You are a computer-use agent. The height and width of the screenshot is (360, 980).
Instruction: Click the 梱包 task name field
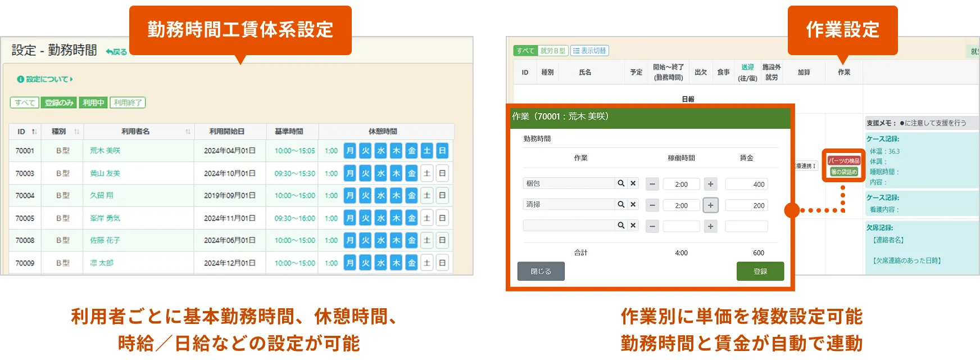point(569,183)
